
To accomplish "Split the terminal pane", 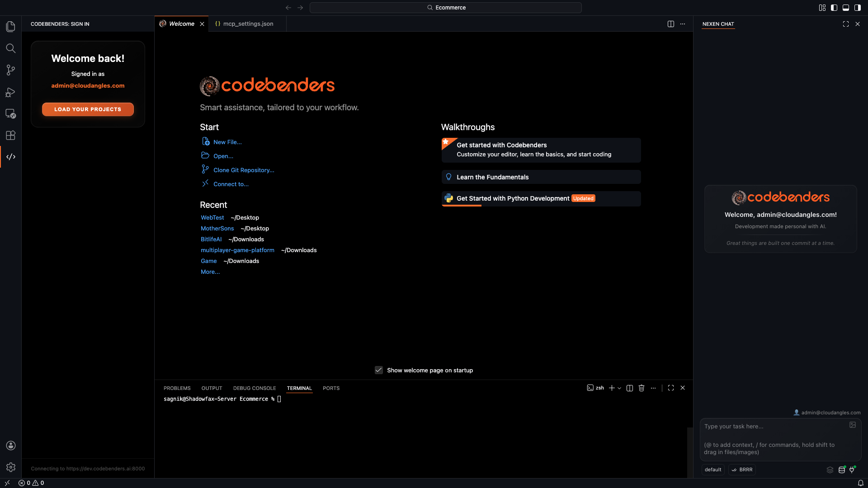I will pos(629,388).
